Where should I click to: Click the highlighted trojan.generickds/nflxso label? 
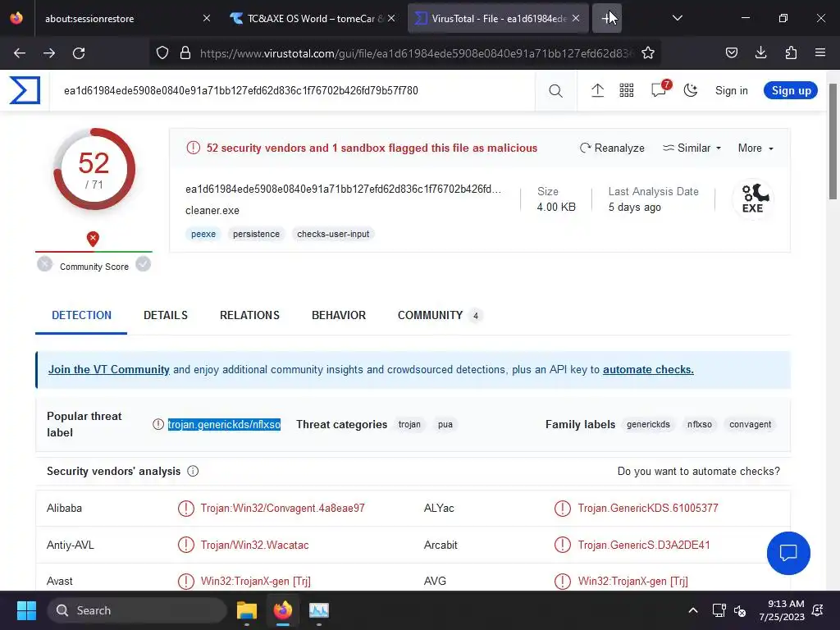pos(224,424)
